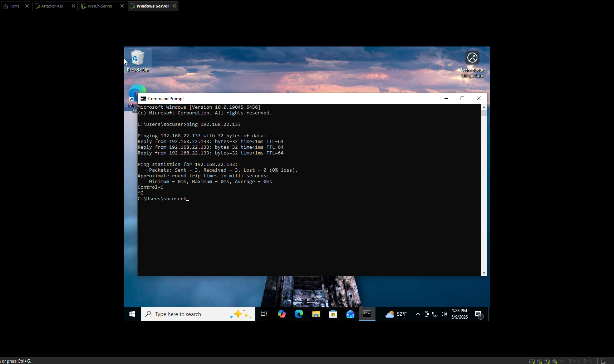
Task: Open the clock showing 1:23 PM
Action: pyautogui.click(x=460, y=314)
